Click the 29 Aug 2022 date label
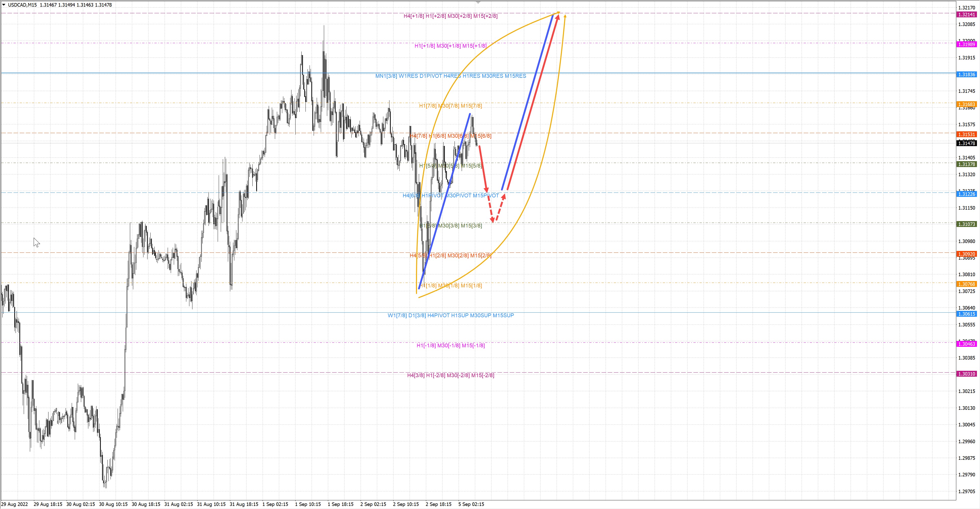The height and width of the screenshot is (509, 980). (x=15, y=504)
